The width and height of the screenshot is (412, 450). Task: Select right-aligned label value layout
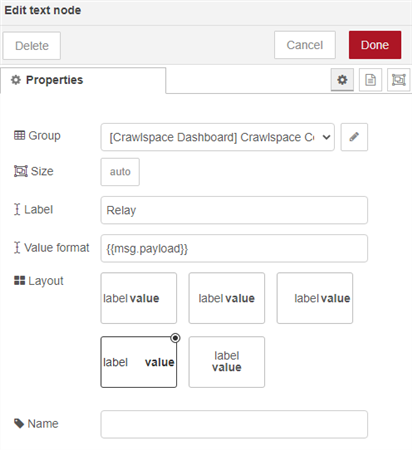tap(315, 298)
